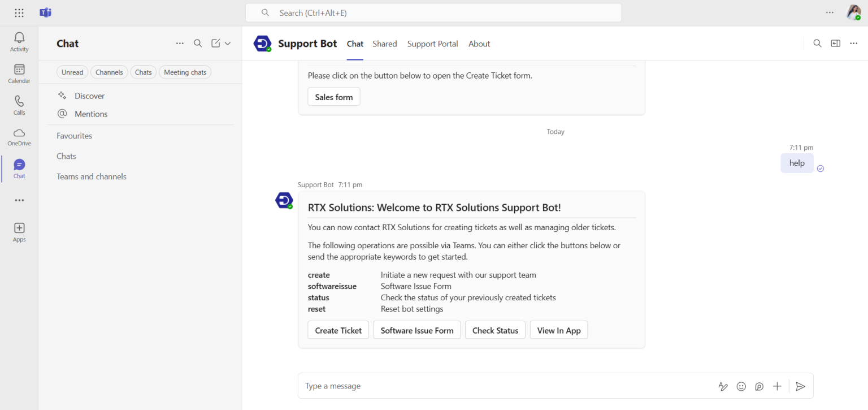Open the message format options icon
Image resolution: width=868 pixels, height=410 pixels.
723,386
